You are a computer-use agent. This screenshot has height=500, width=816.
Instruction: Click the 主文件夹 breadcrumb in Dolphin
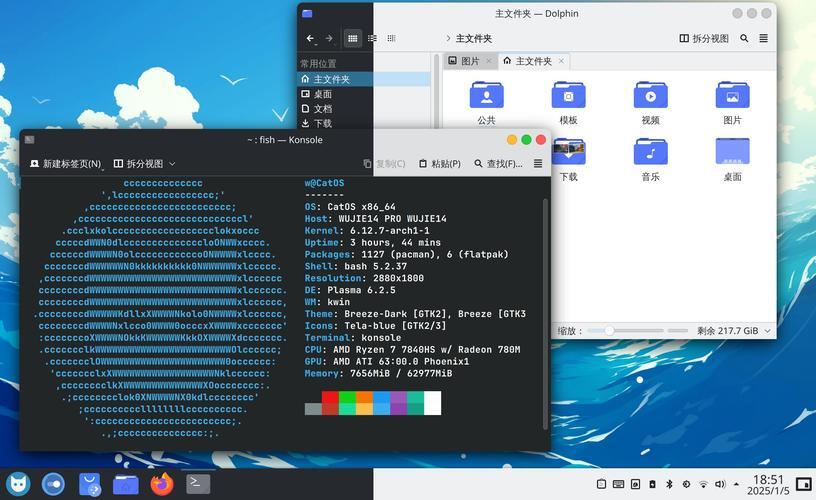pos(474,39)
